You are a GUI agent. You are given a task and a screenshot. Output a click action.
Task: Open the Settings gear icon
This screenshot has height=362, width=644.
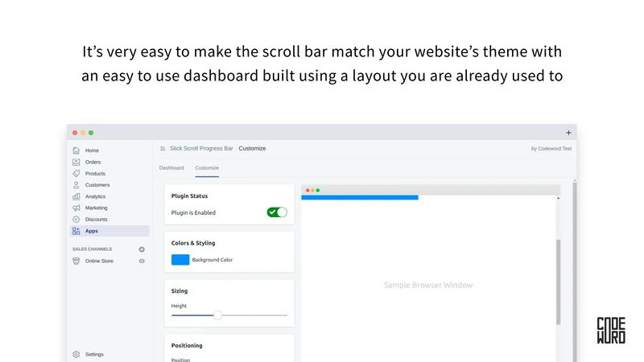pyautogui.click(x=76, y=354)
